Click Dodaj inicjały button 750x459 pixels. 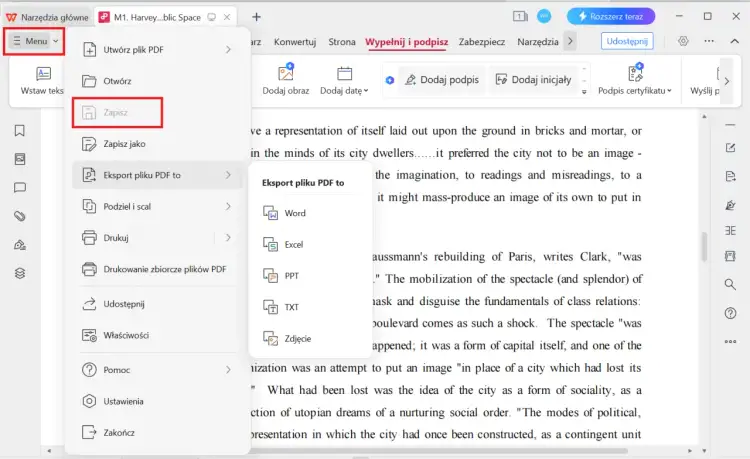click(x=533, y=80)
